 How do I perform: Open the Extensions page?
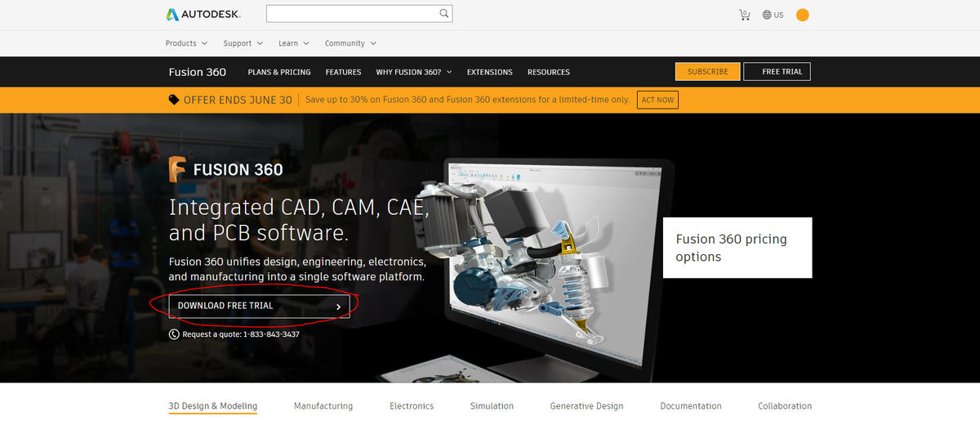point(490,72)
